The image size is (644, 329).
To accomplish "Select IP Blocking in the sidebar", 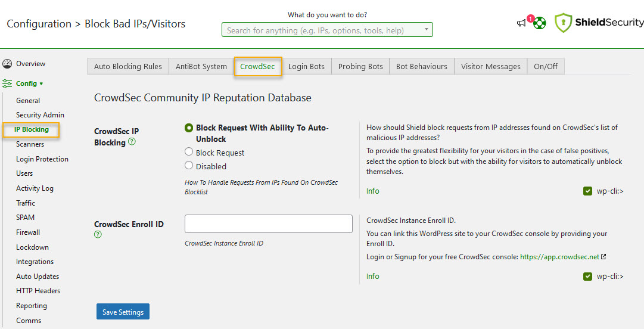I will tap(31, 130).
